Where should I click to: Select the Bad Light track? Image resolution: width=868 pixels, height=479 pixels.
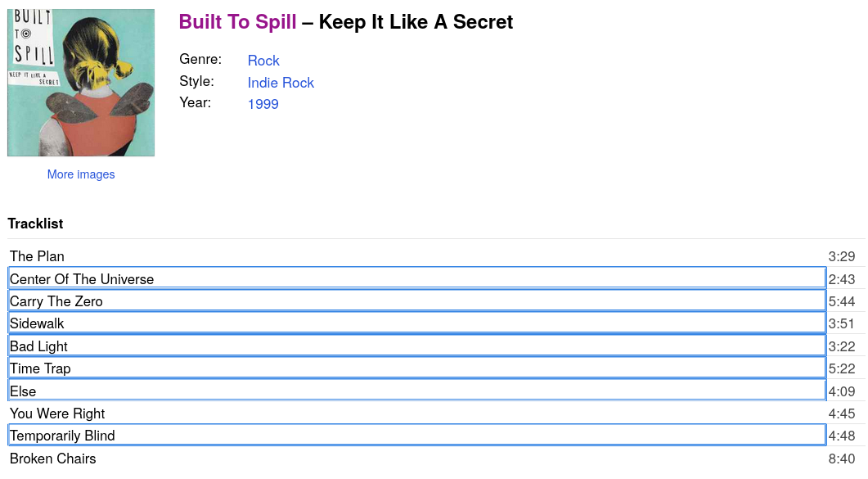(x=39, y=346)
